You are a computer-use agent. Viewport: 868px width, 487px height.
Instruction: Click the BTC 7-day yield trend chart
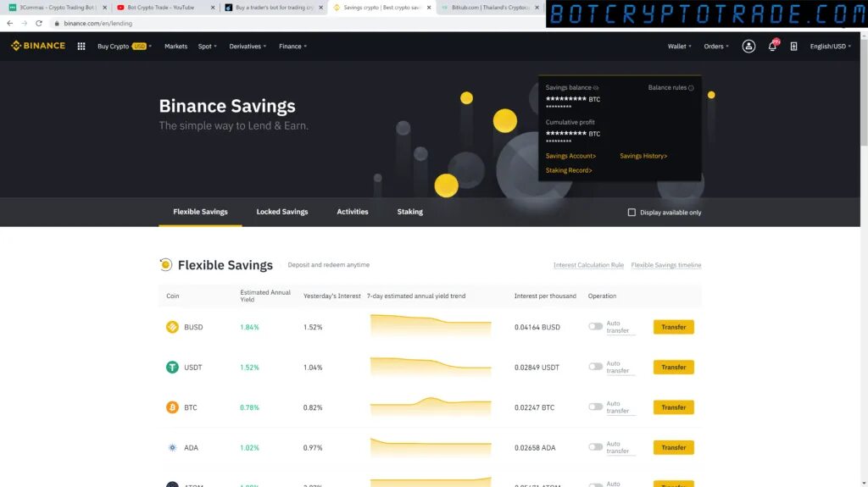[431, 407]
